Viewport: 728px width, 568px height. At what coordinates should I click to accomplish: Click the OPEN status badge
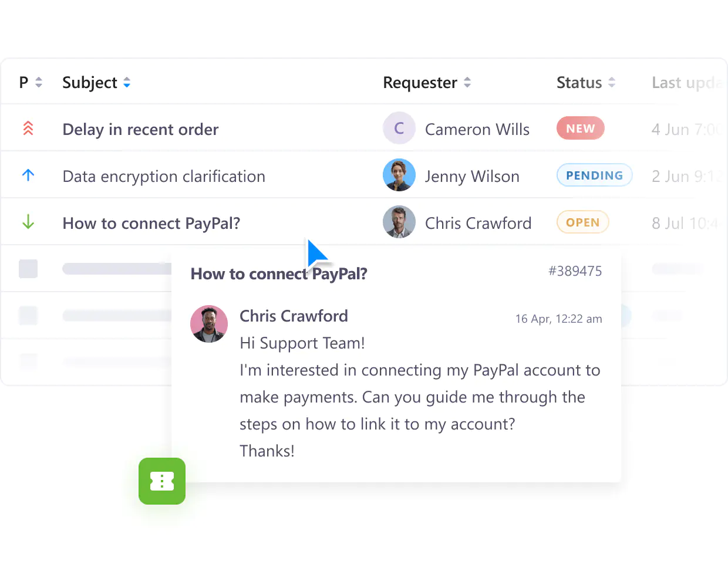pyautogui.click(x=583, y=222)
